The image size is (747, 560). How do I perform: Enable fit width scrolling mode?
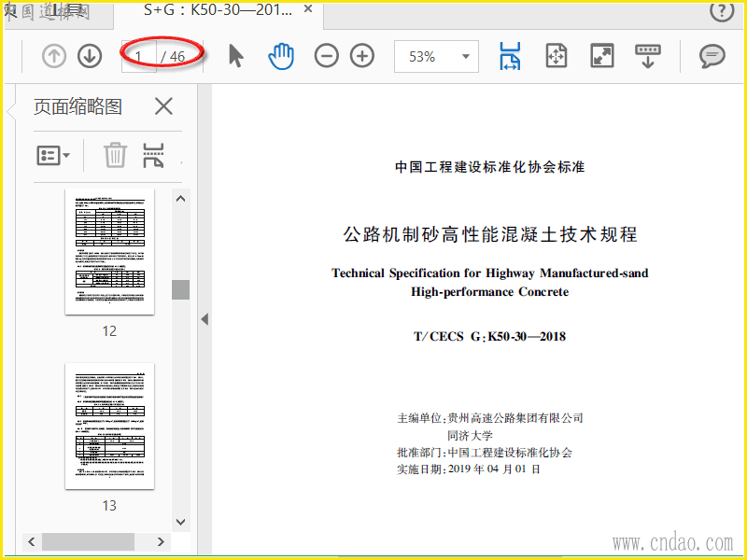(x=510, y=56)
